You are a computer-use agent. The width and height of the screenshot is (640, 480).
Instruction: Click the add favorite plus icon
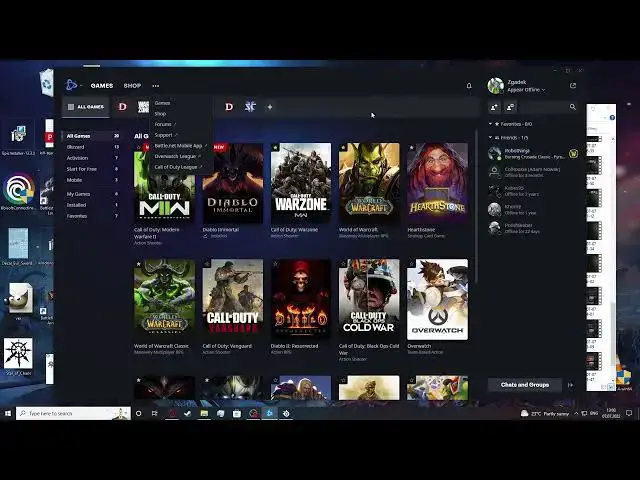(x=270, y=107)
